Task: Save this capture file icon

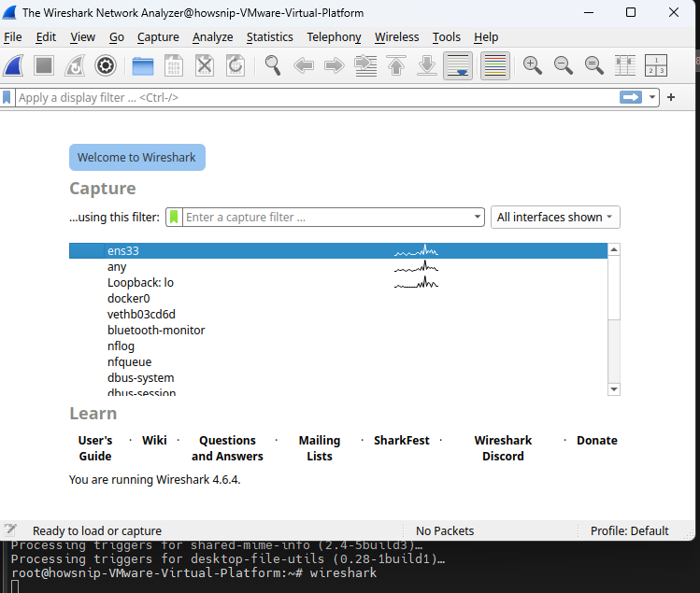Action: [174, 65]
